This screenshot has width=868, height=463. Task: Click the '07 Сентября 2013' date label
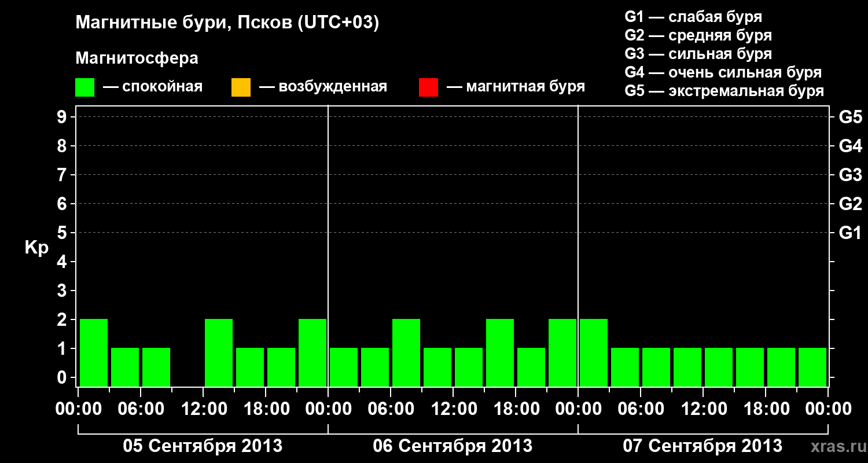click(703, 446)
